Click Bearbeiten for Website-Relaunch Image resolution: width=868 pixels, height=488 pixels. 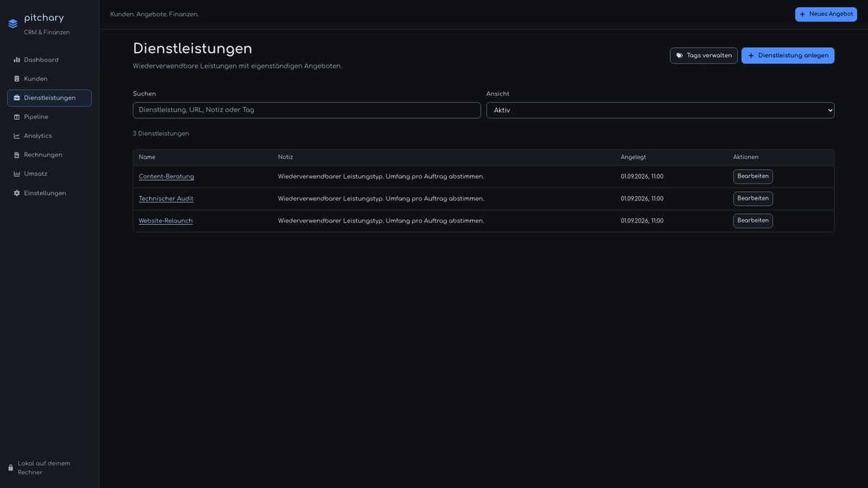(x=753, y=221)
